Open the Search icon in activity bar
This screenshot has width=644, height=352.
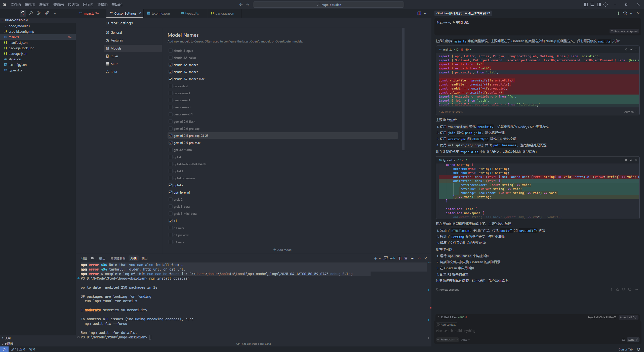[x=31, y=13]
